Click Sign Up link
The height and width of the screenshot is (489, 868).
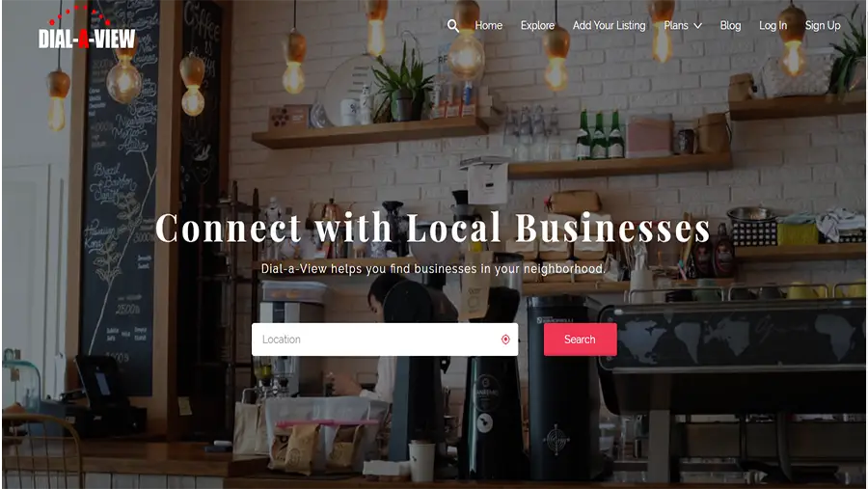pos(823,25)
